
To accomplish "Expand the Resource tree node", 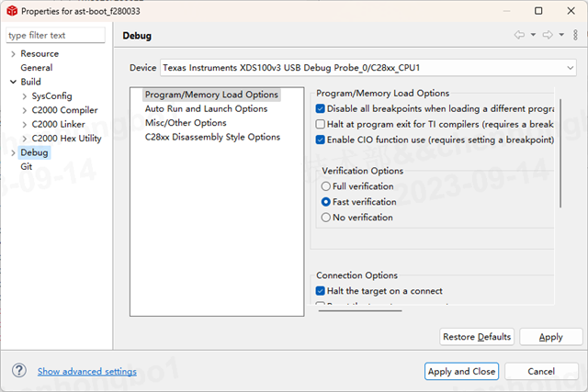I will coord(13,54).
